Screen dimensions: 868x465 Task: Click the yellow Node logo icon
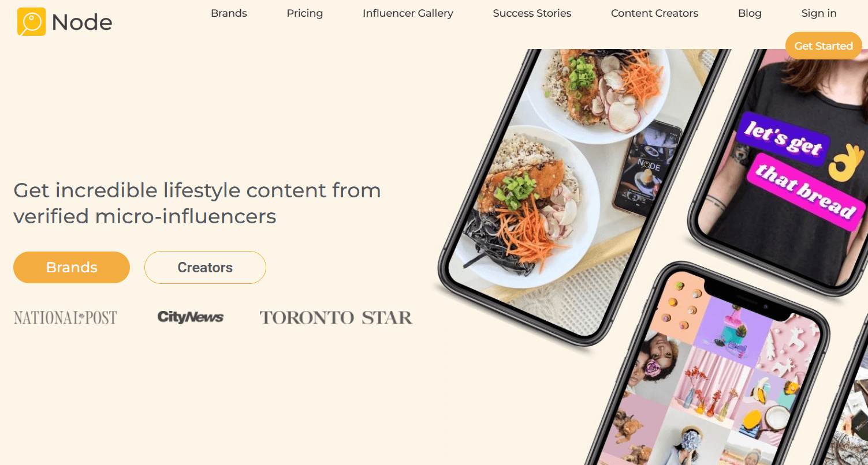click(31, 22)
